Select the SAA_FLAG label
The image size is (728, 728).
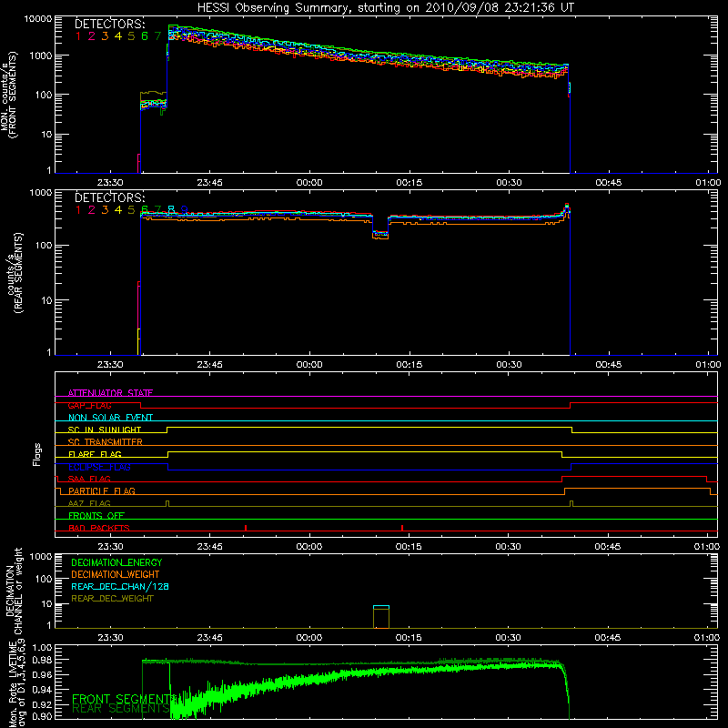pos(89,479)
